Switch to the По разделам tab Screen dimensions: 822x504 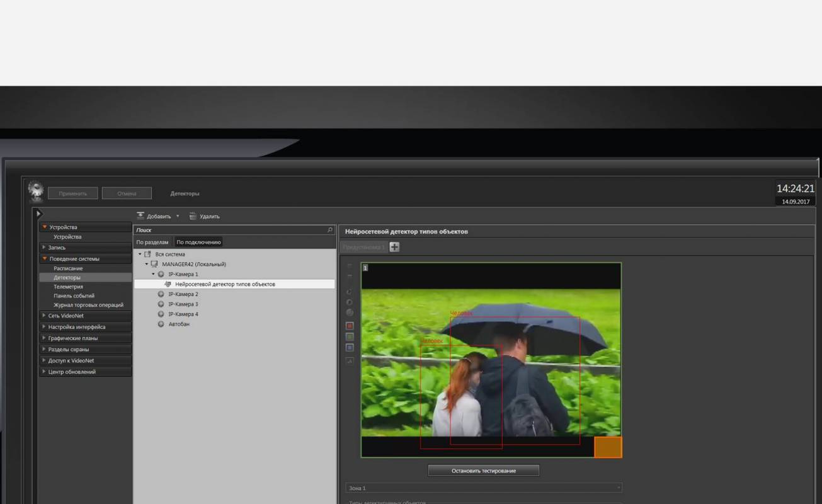152,242
